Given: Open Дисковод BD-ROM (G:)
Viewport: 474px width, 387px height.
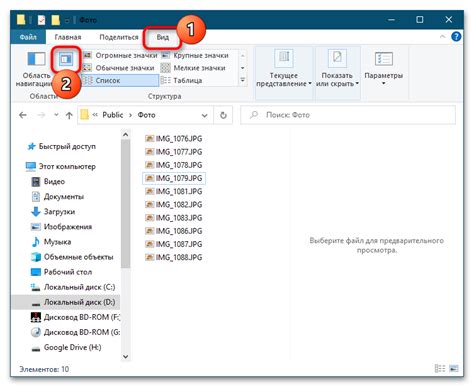Looking at the screenshot, I should 75,332.
